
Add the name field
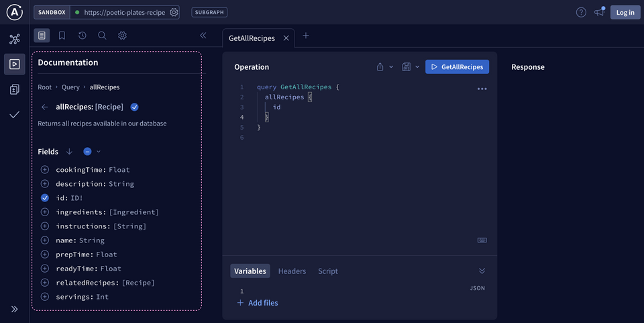[45, 240]
